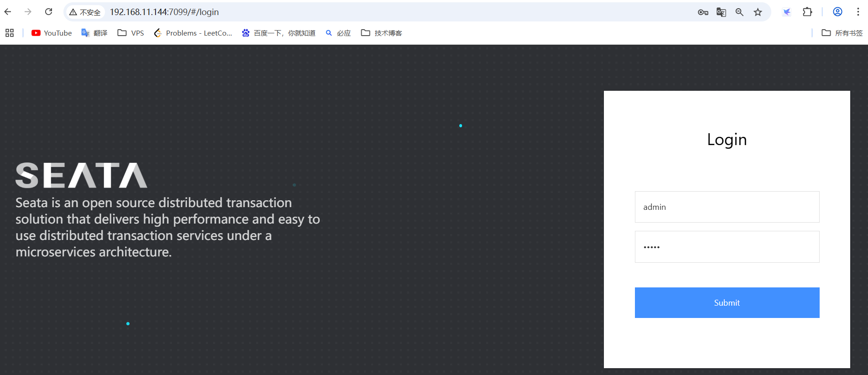Open the Problems - LeetCode bookmark
Viewport: 868px width, 375px height.
193,33
